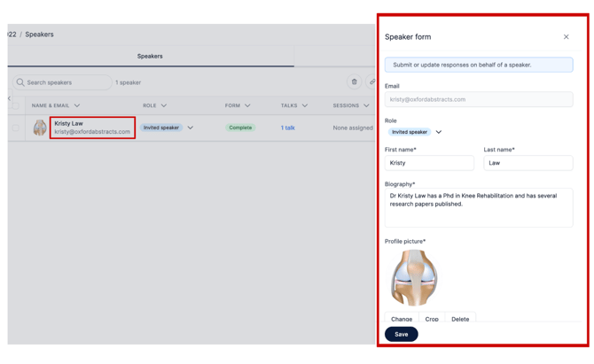594x364 pixels.
Task: Expand the Role dropdown in Speaker form
Action: [x=439, y=132]
